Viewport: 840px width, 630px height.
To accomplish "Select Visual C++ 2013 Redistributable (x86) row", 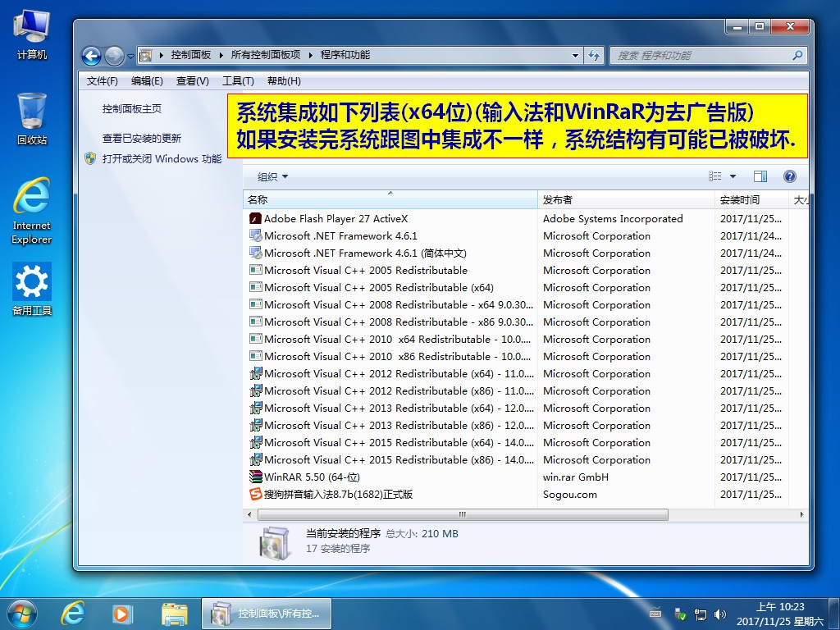I will [x=525, y=426].
